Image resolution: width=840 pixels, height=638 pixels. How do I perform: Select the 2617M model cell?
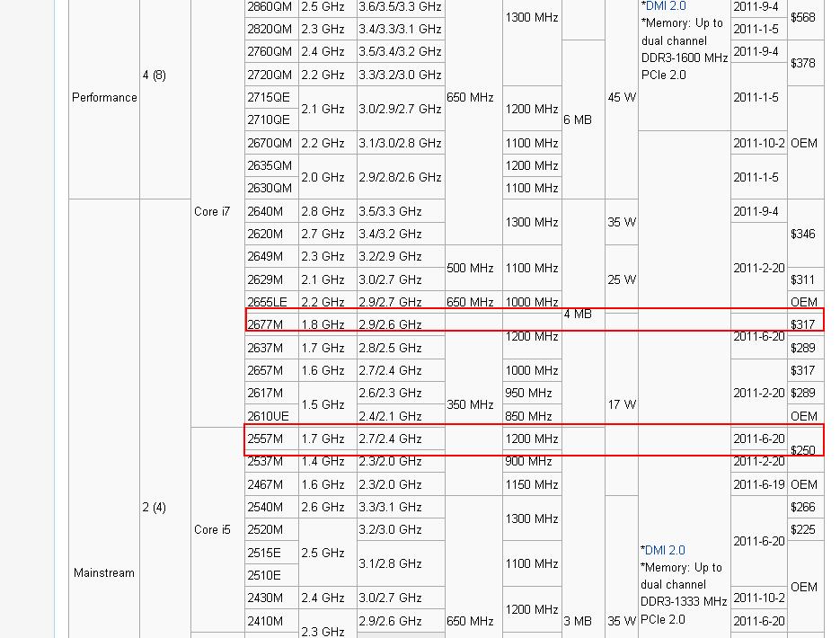point(271,393)
